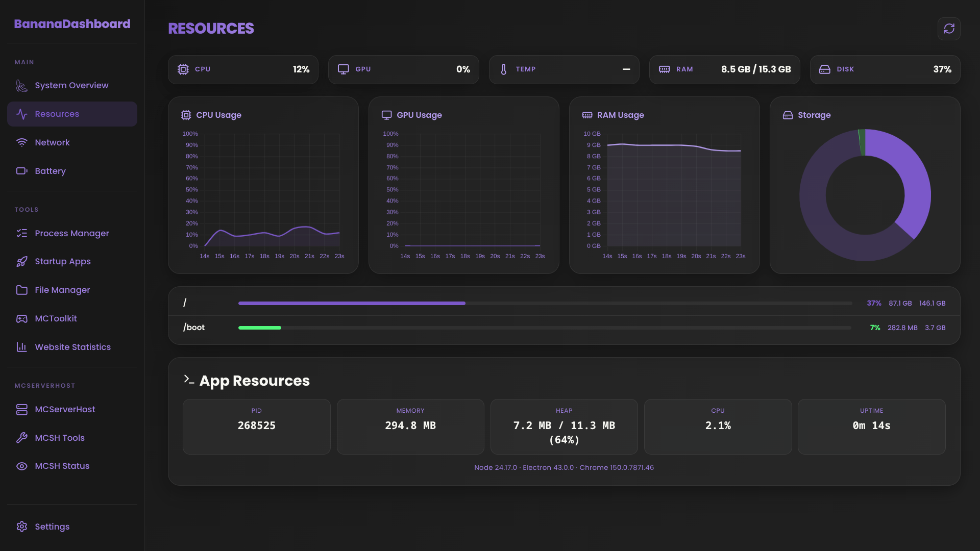Click the Network wifi icon
This screenshot has width=980, height=551.
(21, 142)
